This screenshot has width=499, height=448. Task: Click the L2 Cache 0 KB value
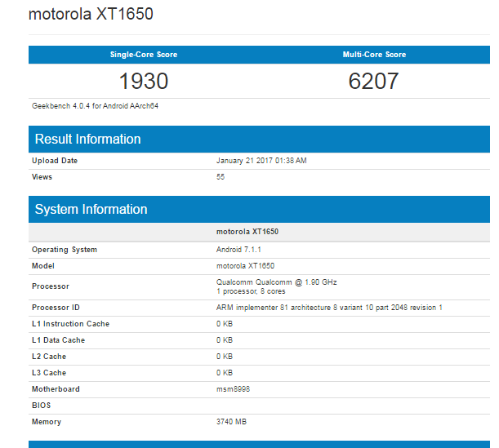tap(225, 357)
